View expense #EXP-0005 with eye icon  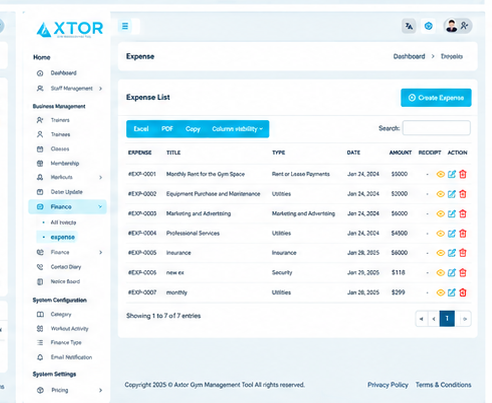pyautogui.click(x=441, y=253)
